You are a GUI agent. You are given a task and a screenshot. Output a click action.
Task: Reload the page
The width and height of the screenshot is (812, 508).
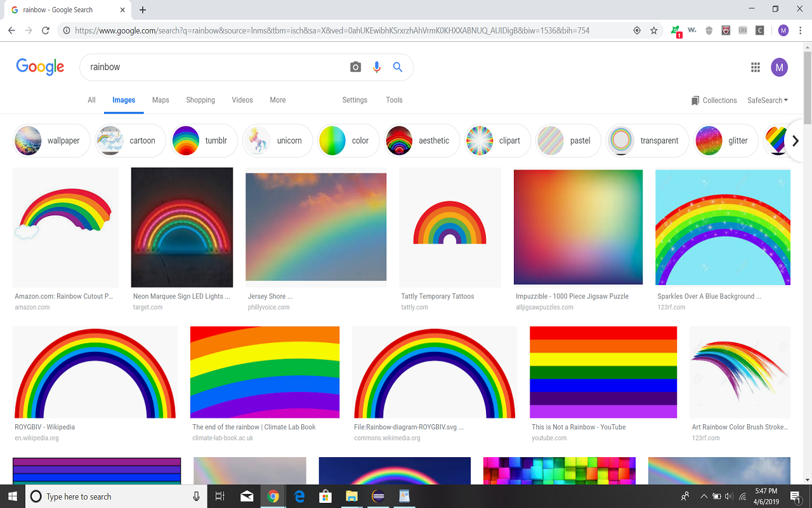coord(46,30)
